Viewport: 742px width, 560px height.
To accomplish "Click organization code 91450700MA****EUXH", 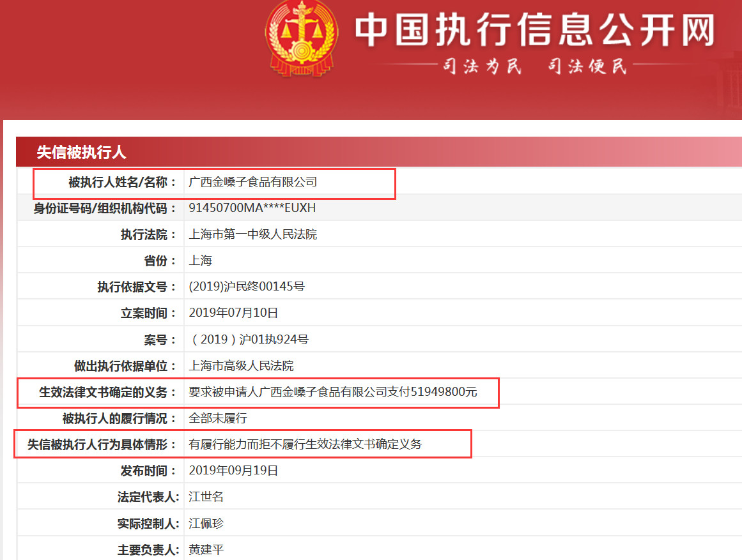I will tap(252, 208).
